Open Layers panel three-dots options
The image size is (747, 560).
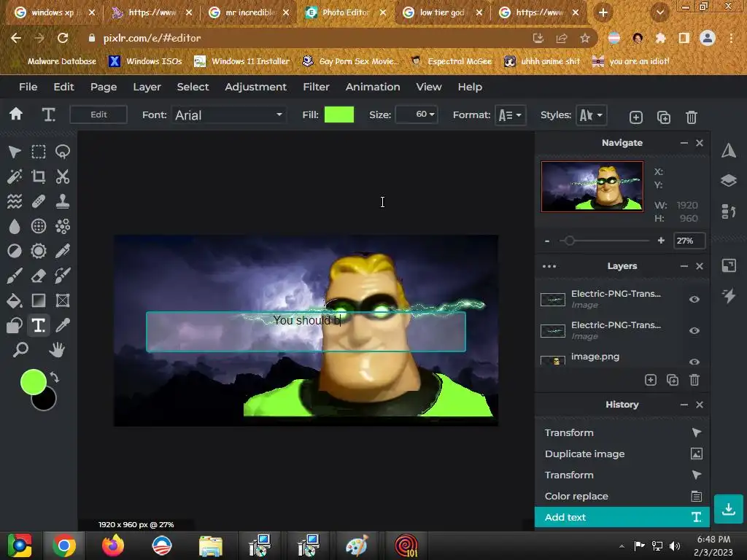pos(549,266)
